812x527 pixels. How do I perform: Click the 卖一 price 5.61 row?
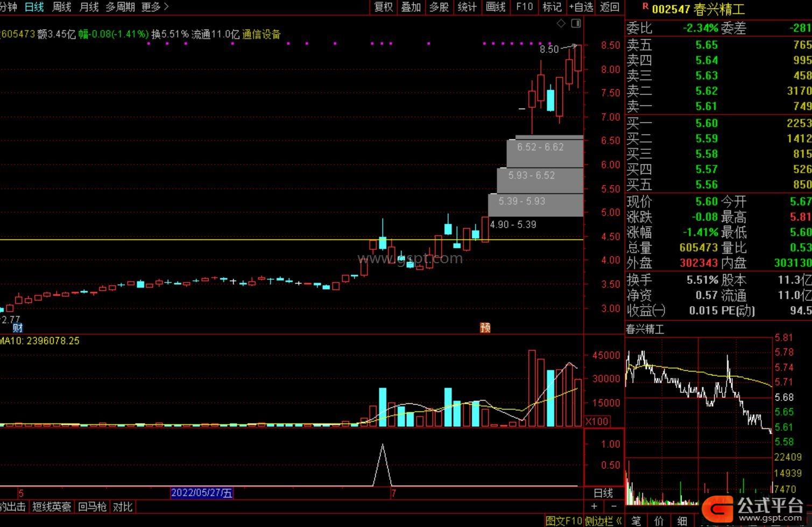tap(719, 107)
